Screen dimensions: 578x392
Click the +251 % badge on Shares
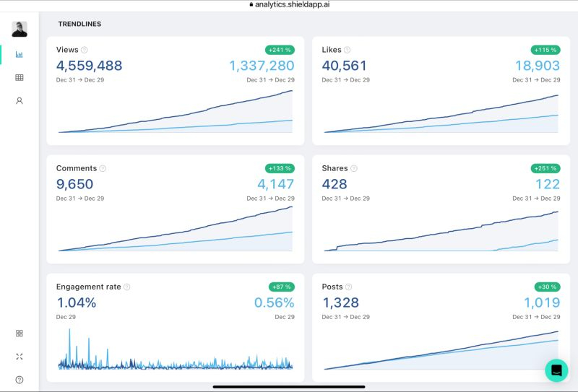pos(545,168)
